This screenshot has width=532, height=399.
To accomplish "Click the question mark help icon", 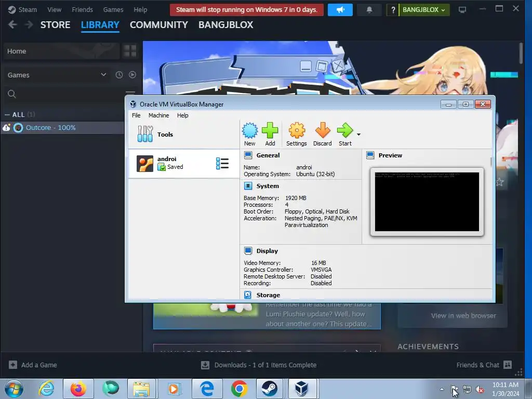I will pos(393,10).
